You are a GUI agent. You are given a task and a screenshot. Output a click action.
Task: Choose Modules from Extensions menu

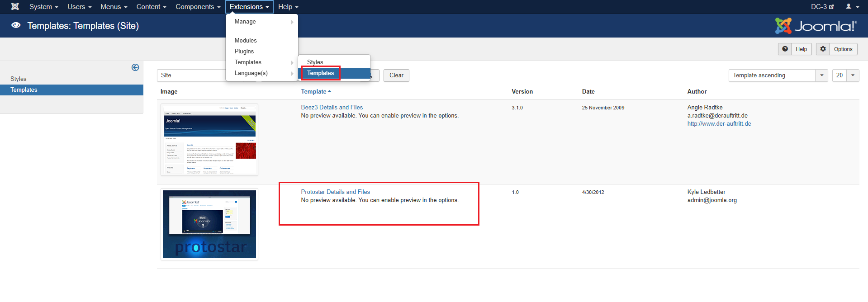[x=262, y=41]
